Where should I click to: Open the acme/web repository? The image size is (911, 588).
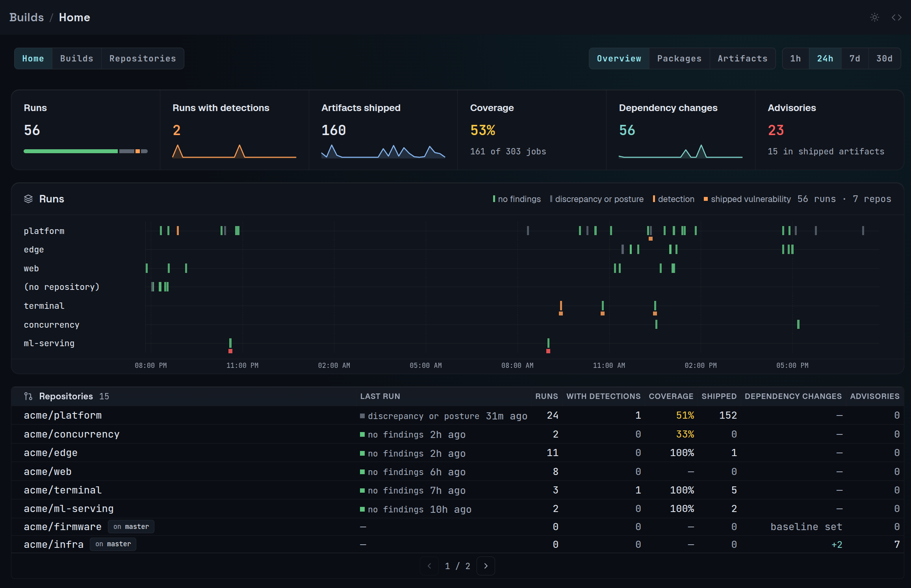[457, 471]
